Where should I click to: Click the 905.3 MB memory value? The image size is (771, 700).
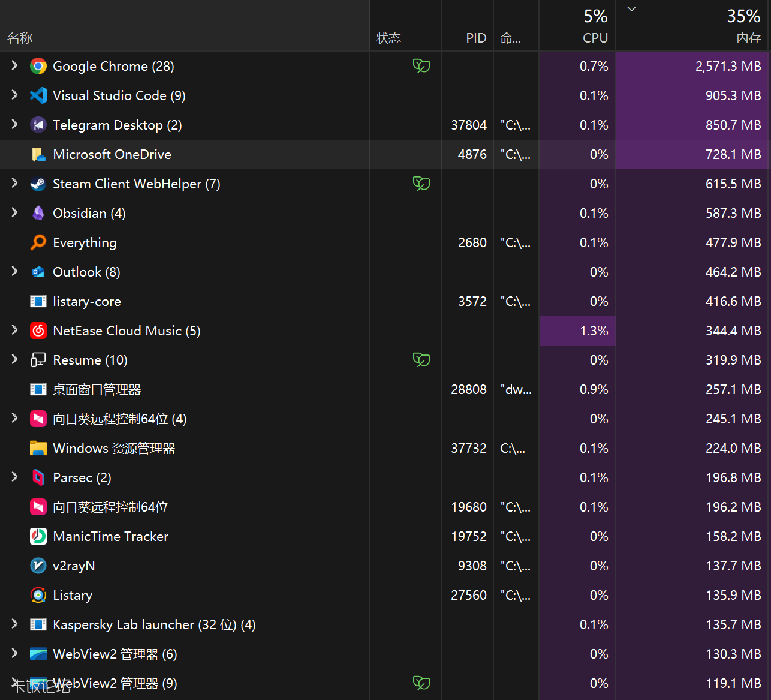click(x=733, y=95)
